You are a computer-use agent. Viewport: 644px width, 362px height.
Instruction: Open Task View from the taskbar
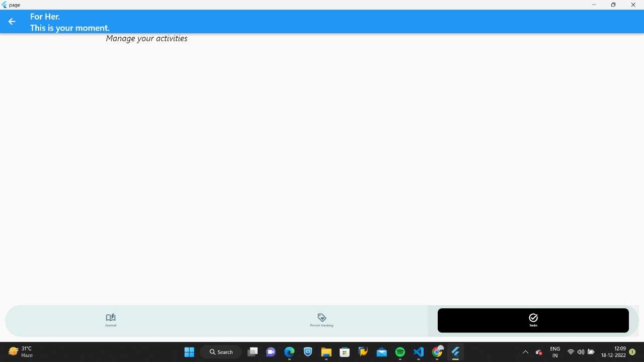click(253, 352)
